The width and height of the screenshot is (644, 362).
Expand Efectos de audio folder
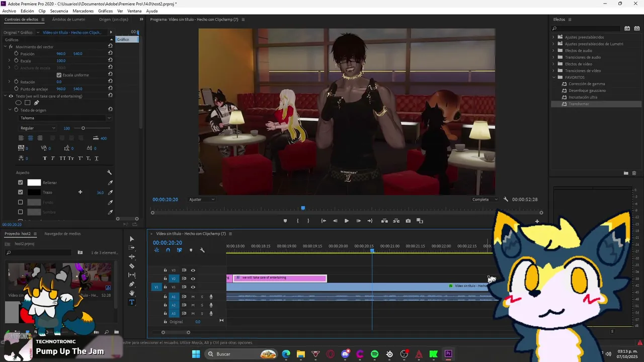[x=553, y=51]
